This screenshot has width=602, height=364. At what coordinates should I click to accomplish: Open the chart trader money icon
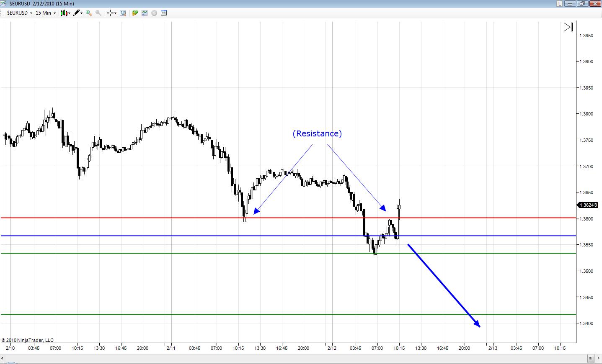point(135,13)
